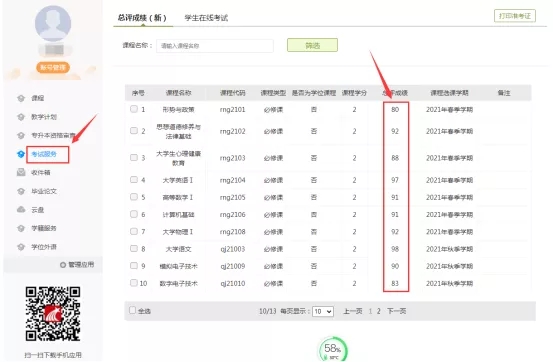Check the box for row 7 大学物理Ⅰ
Image resolution: width=553 pixels, height=362 pixels.
tap(134, 231)
